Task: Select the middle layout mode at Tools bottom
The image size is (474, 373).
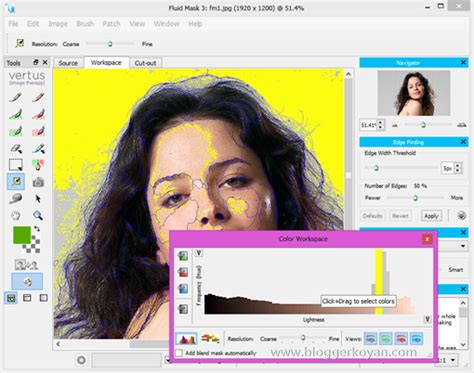Action: click(x=27, y=298)
